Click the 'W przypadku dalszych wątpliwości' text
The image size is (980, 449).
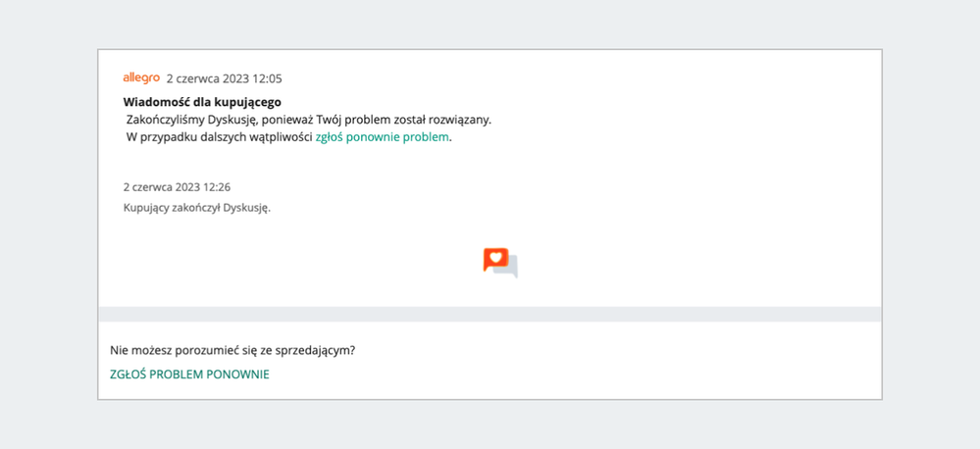click(x=219, y=138)
